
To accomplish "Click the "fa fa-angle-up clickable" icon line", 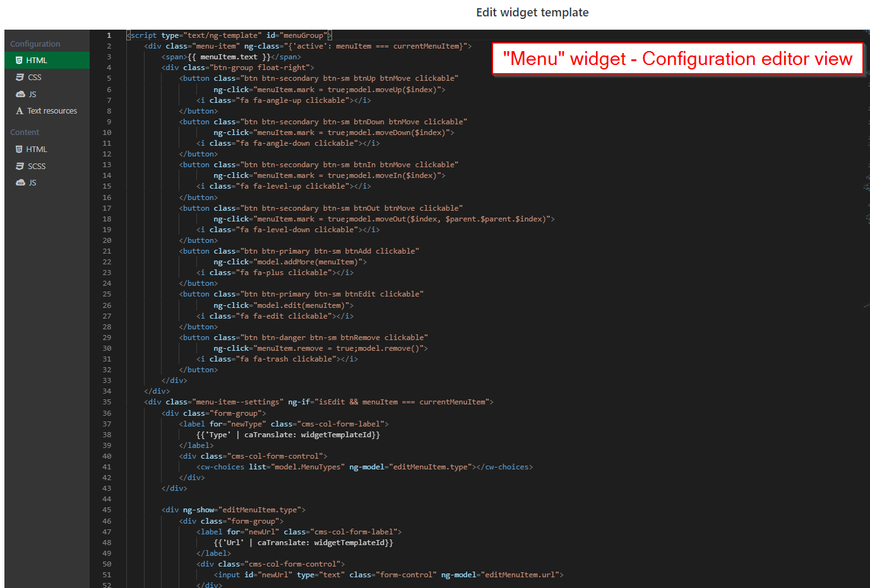I will (283, 100).
